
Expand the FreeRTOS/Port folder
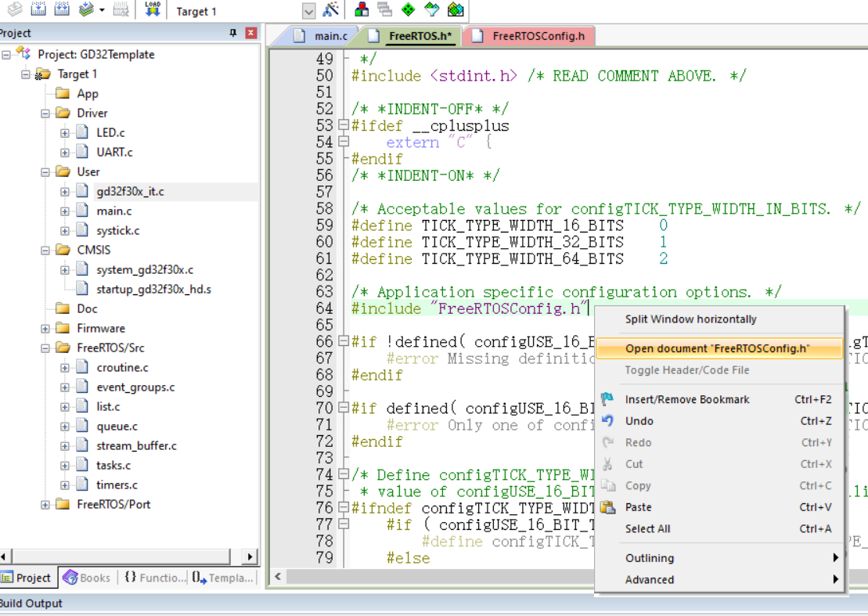point(45,505)
